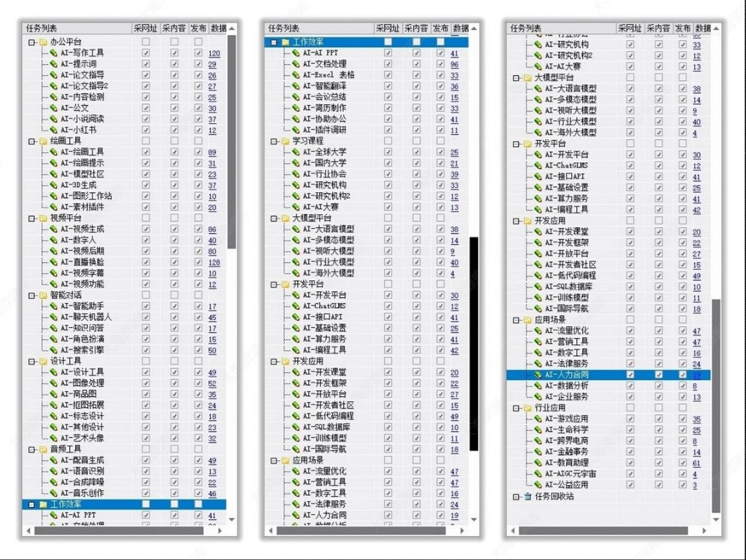The height and width of the screenshot is (560, 746).
Task: Click the tag icon beside AI-聊天机器人
Action: pos(54,317)
